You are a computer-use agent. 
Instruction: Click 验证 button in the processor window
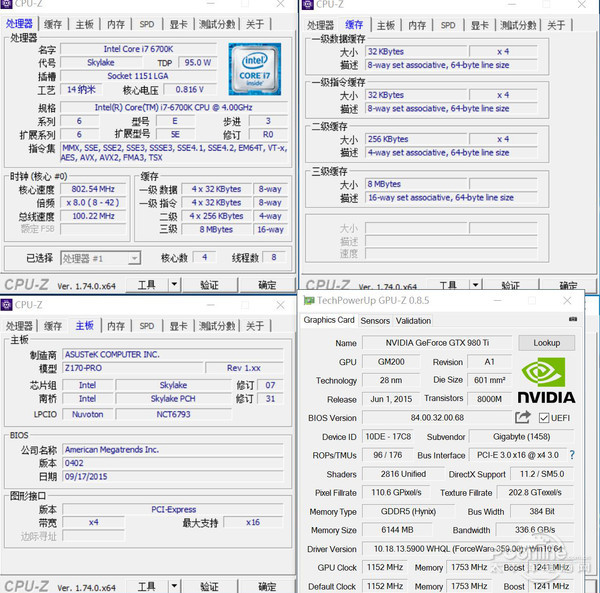(210, 284)
